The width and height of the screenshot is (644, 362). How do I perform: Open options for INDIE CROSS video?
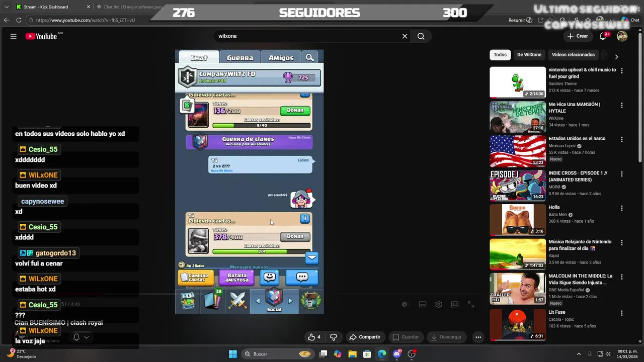click(x=622, y=174)
